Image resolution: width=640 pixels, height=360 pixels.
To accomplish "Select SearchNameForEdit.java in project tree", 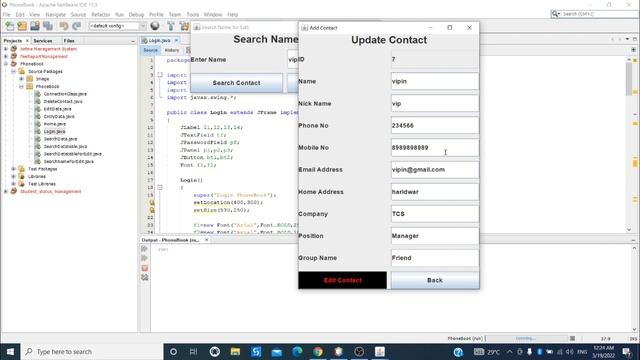I will click(69, 162).
